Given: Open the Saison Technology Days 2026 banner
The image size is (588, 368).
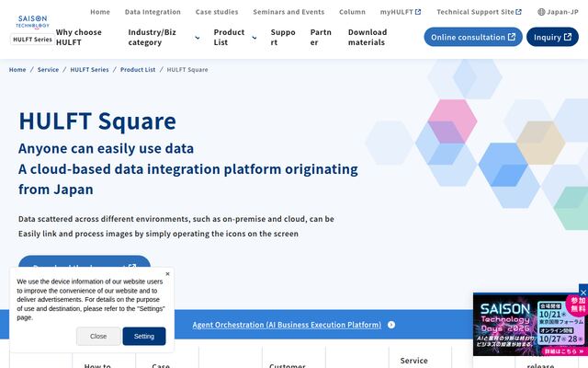Looking at the screenshot, I should 529,325.
